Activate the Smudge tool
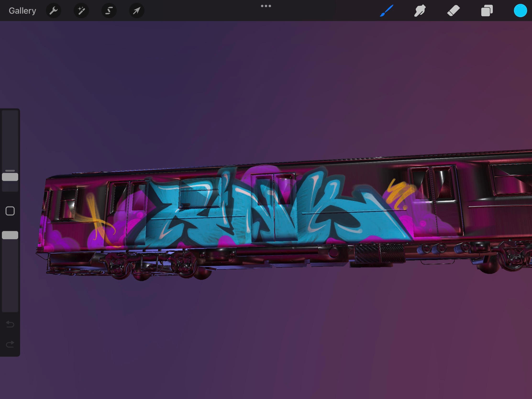 420,10
